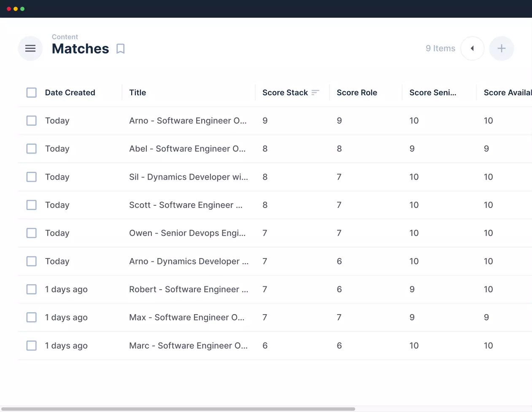Screen dimensions: 532x412
Task: Open the Owen Senior Devops Engineer match
Action: [187, 233]
